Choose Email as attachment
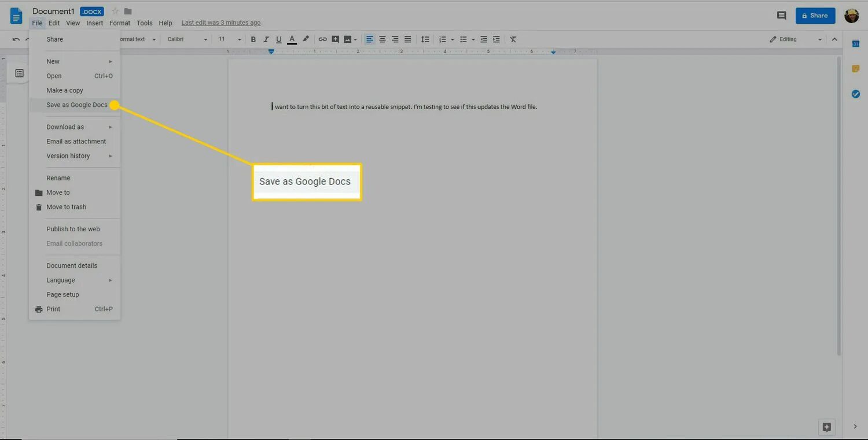868x440 pixels. tap(75, 141)
